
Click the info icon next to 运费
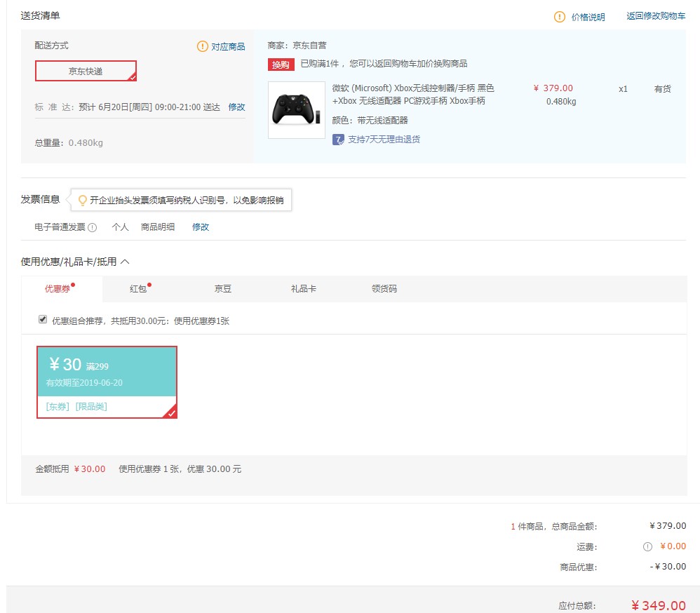pos(647,546)
